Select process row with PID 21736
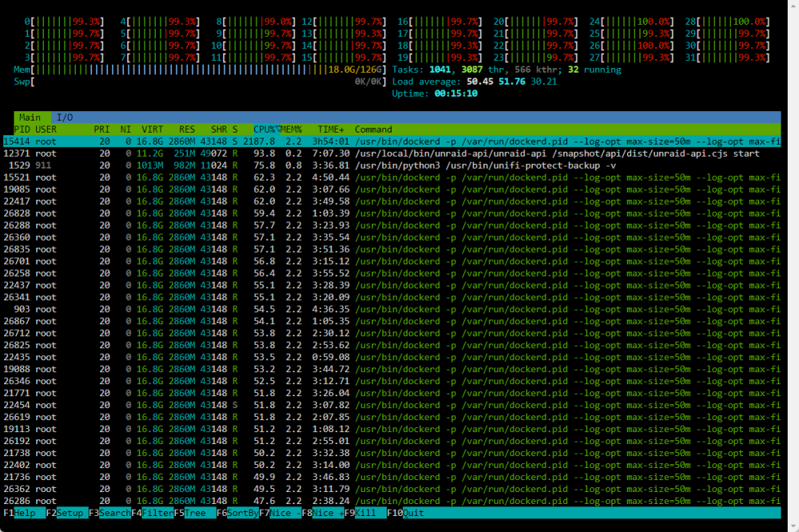This screenshot has height=532, width=799. point(392,477)
